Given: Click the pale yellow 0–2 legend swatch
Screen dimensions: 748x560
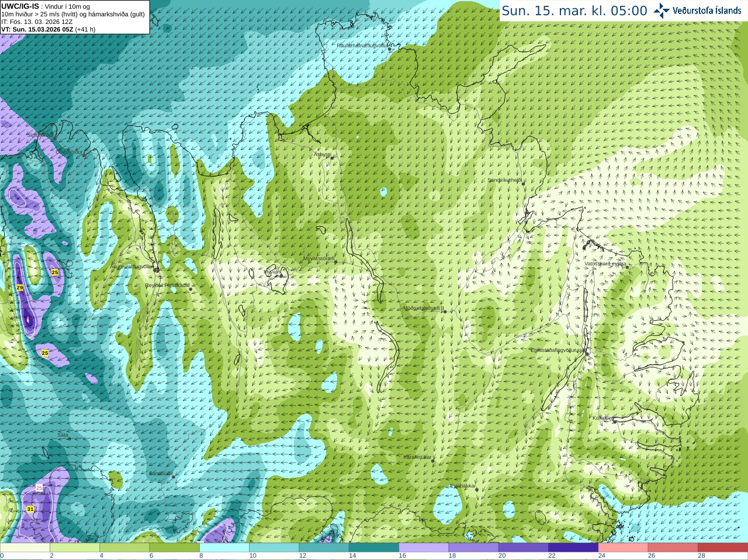Looking at the screenshot, I should [25, 548].
